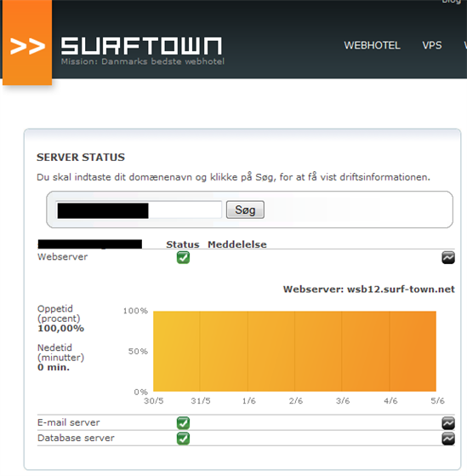Open the WEBHOTEL menu item
467x476 pixels.
pyautogui.click(x=372, y=45)
